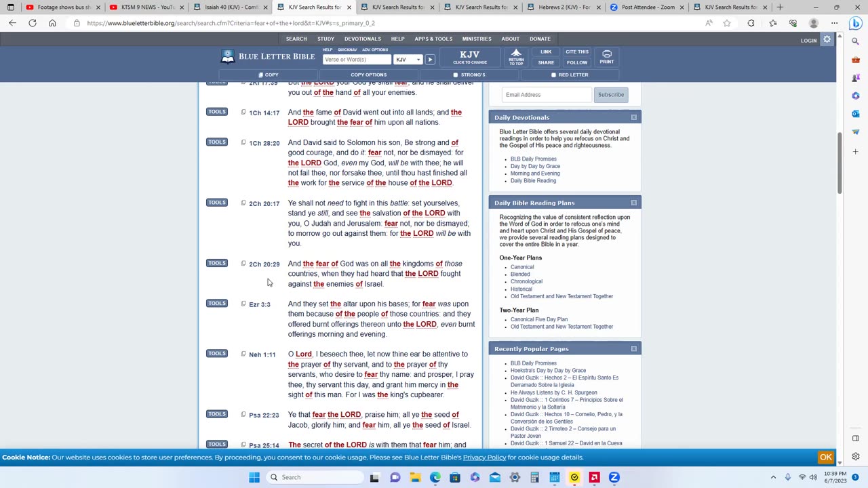Open TOOLS for Psa 22:23
Image resolution: width=868 pixels, height=488 pixels.
[217, 414]
